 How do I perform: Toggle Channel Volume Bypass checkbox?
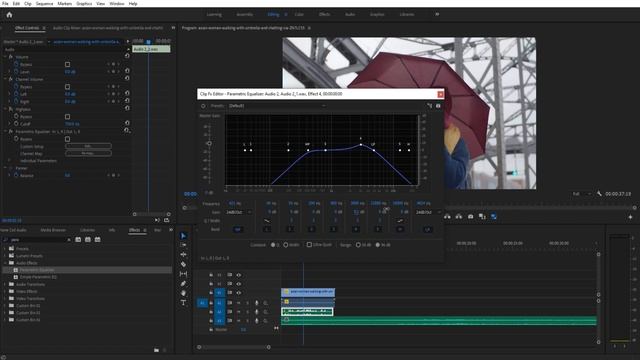(x=67, y=87)
